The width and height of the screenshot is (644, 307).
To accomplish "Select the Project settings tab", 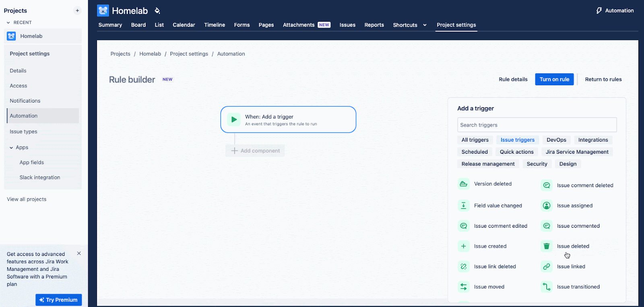I will click(456, 25).
